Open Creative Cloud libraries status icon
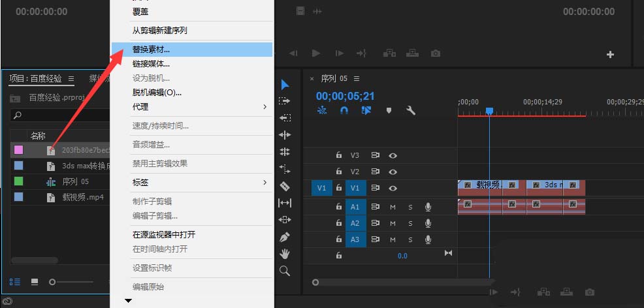This screenshot has height=308, width=644. point(7,301)
